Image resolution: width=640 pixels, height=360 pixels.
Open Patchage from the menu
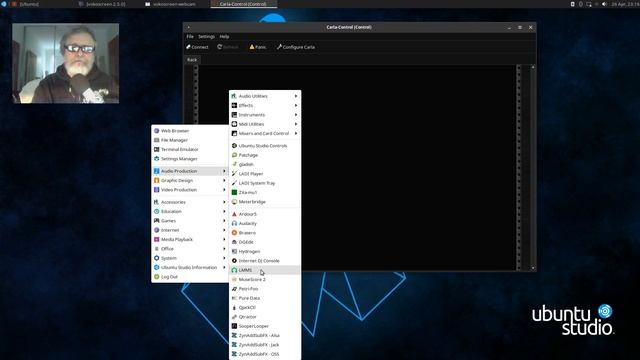click(265, 155)
